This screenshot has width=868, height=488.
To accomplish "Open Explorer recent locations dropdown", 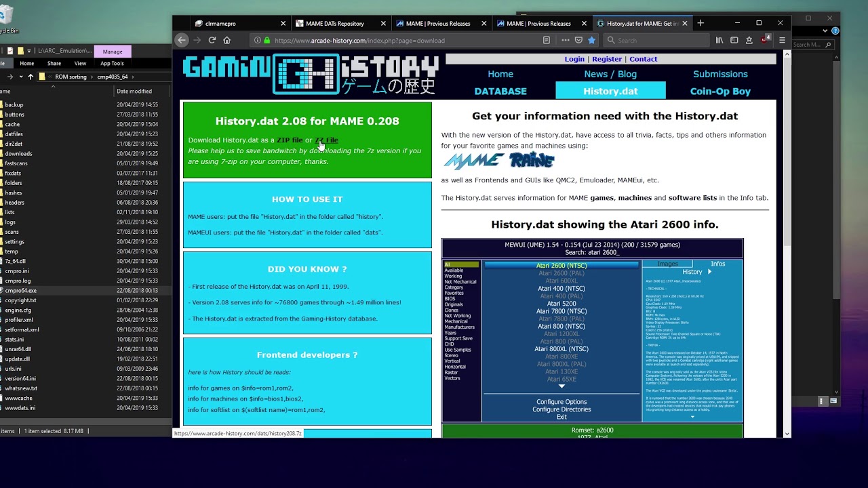I will (x=20, y=77).
